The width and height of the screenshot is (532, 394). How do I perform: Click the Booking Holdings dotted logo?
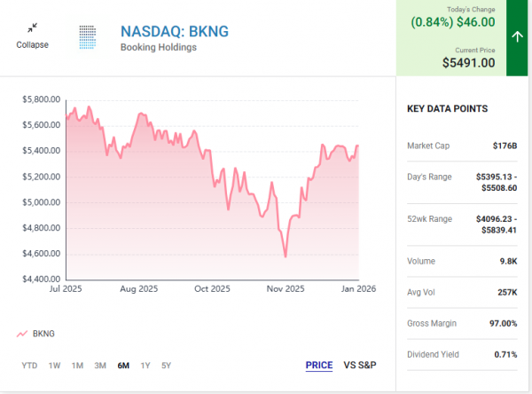pyautogui.click(x=89, y=36)
